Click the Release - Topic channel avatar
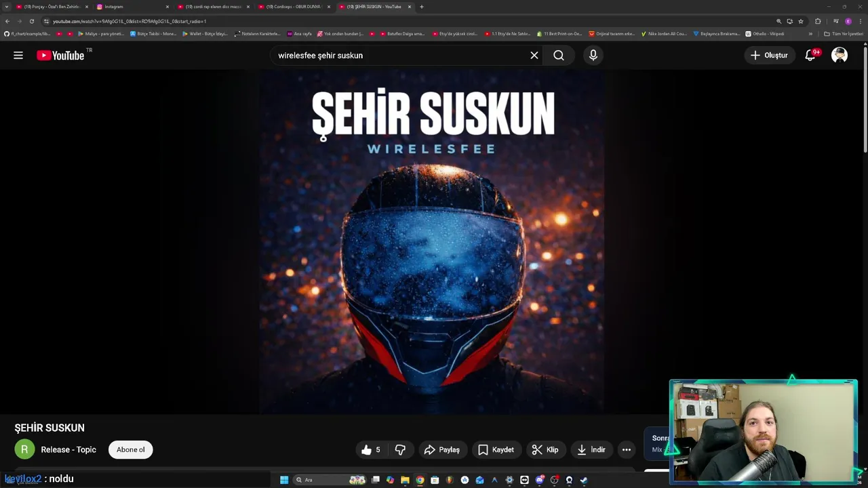 24,449
